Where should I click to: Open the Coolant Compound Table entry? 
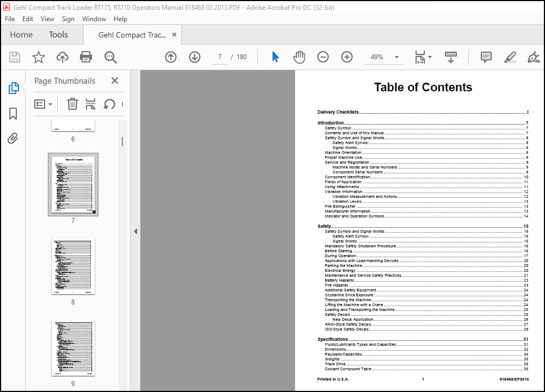click(x=426, y=369)
